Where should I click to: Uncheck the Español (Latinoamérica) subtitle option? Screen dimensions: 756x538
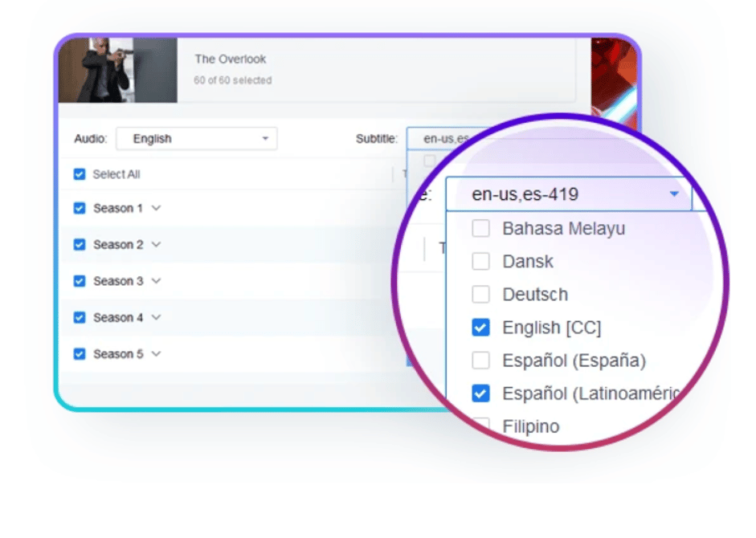[x=480, y=393]
